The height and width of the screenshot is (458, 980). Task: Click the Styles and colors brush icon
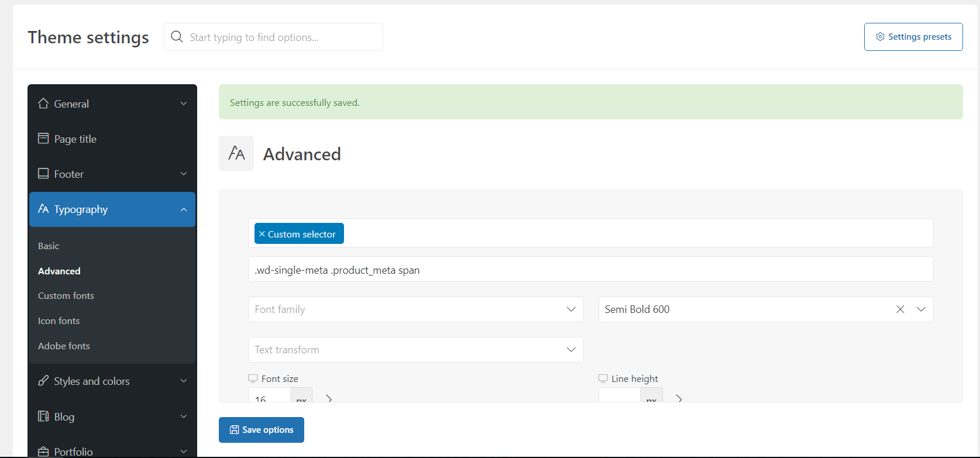pos(43,381)
